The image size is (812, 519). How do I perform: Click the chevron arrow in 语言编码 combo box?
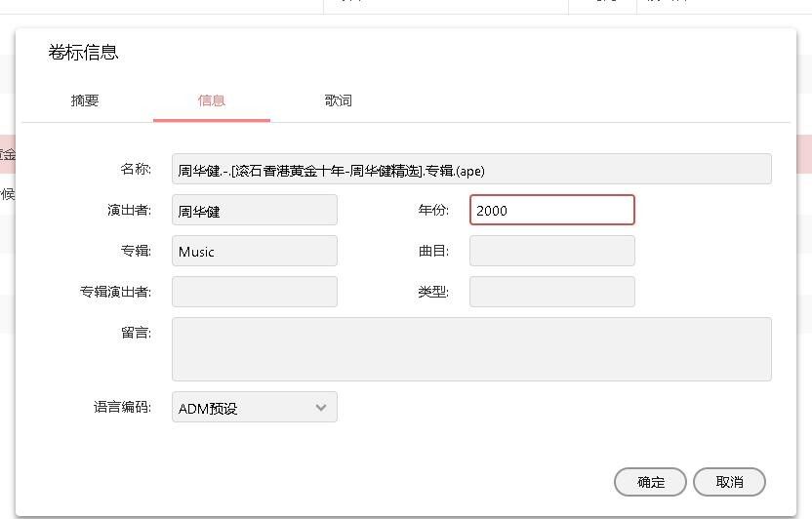321,408
